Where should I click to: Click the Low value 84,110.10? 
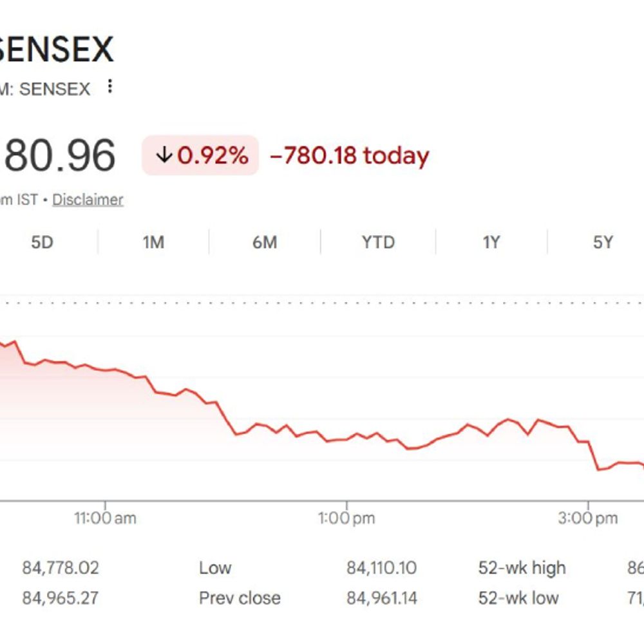381,568
